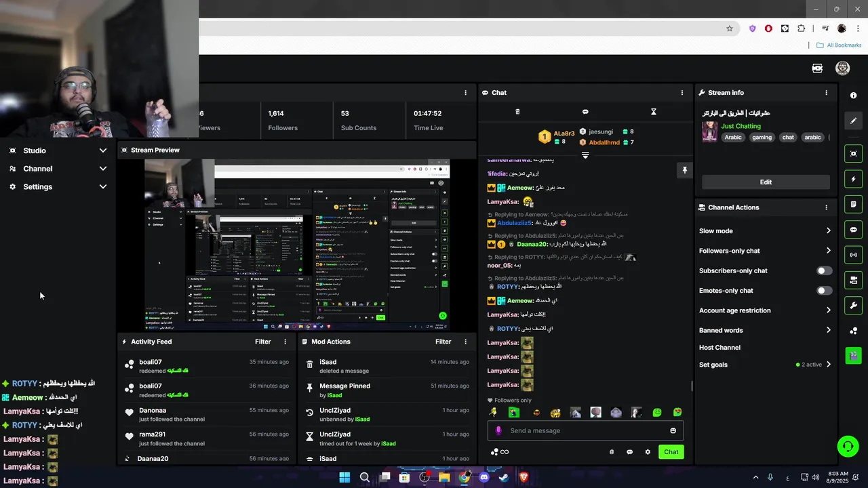Click the Windows Start button
Screen dimensions: 868x488
tap(344, 477)
